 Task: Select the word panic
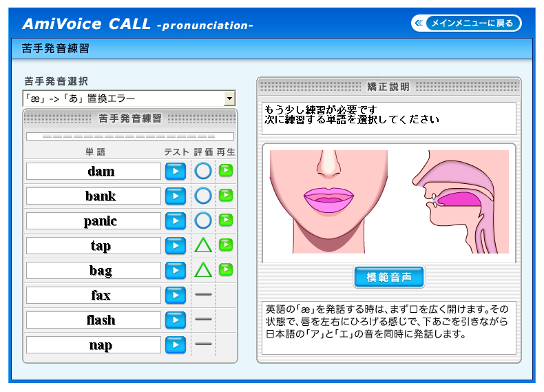[94, 221]
